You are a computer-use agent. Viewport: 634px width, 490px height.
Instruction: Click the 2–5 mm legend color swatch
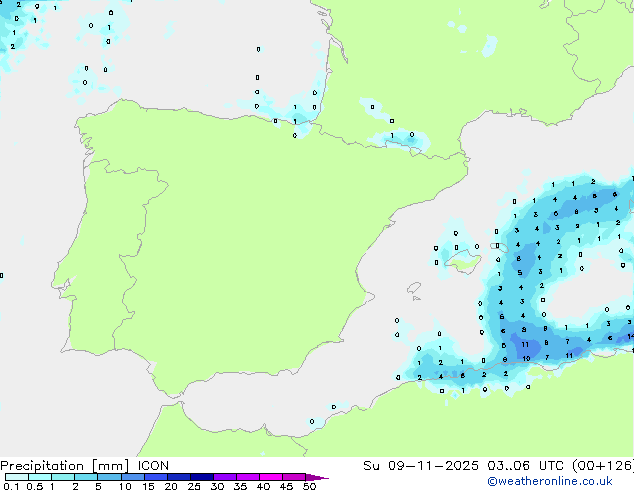pos(86,477)
